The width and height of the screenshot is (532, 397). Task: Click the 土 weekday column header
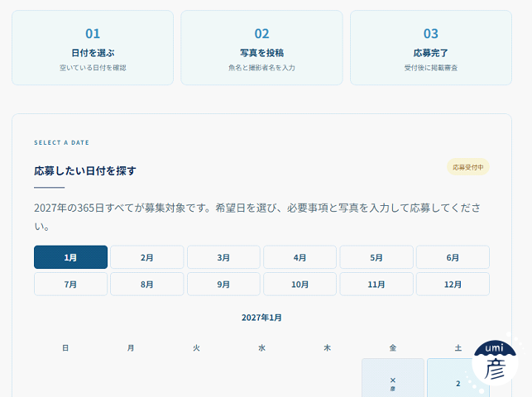[x=458, y=348]
